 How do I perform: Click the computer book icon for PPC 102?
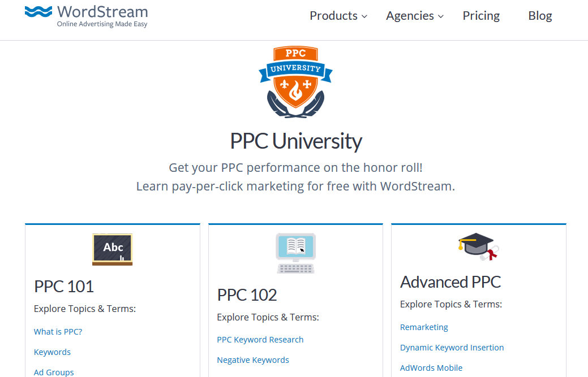[296, 253]
